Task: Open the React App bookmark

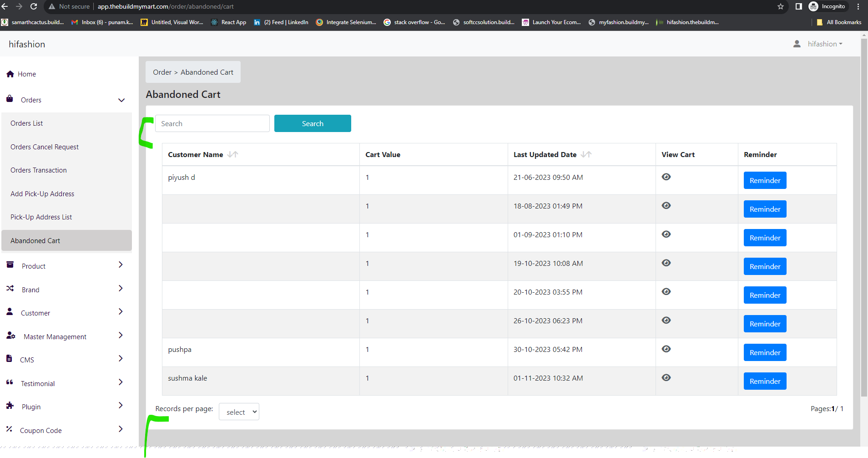Action: [x=229, y=22]
